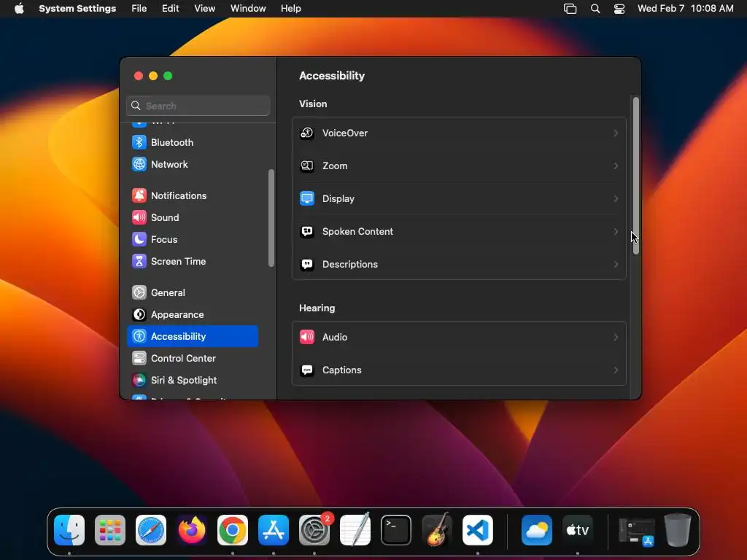Open the Help menu
The image size is (747, 560).
290,9
